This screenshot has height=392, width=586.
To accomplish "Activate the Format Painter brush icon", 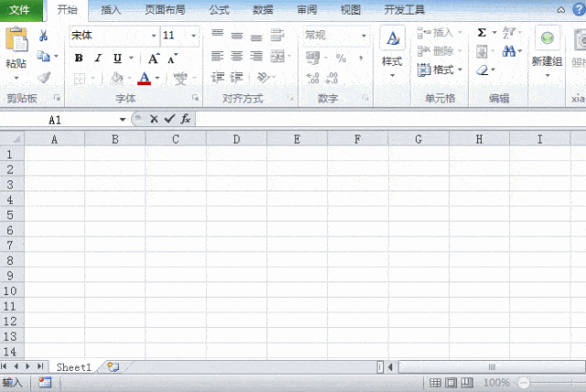I will click(x=44, y=77).
